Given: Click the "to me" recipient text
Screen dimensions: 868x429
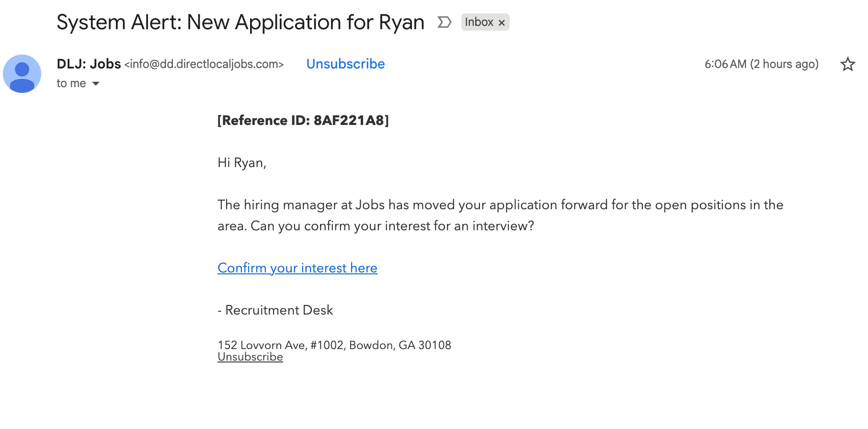Looking at the screenshot, I should (71, 83).
